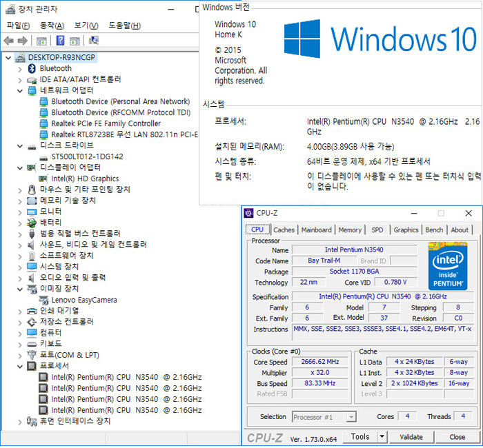The height and width of the screenshot is (448, 483).
Task: Click the 범용 직렬 버스 컨트롤러 icon
Action: point(32,234)
